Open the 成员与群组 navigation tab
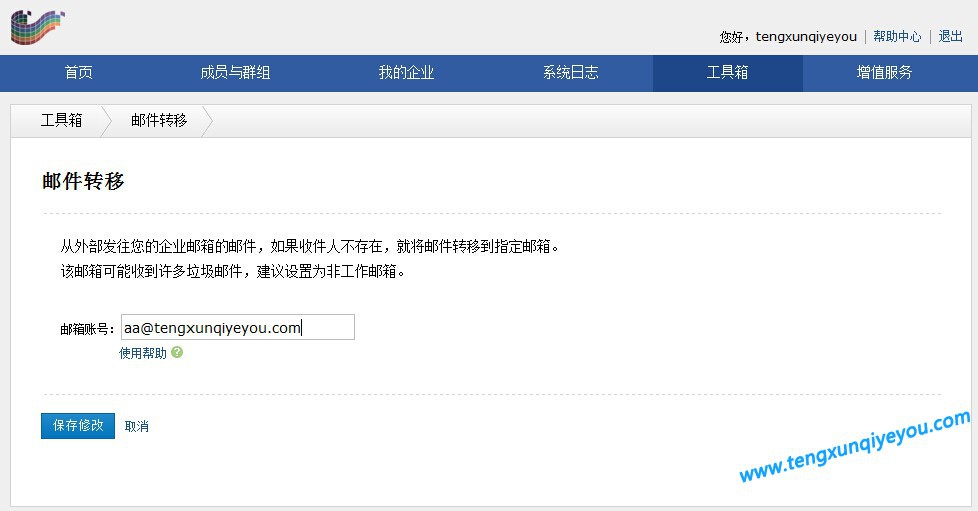 click(x=235, y=72)
